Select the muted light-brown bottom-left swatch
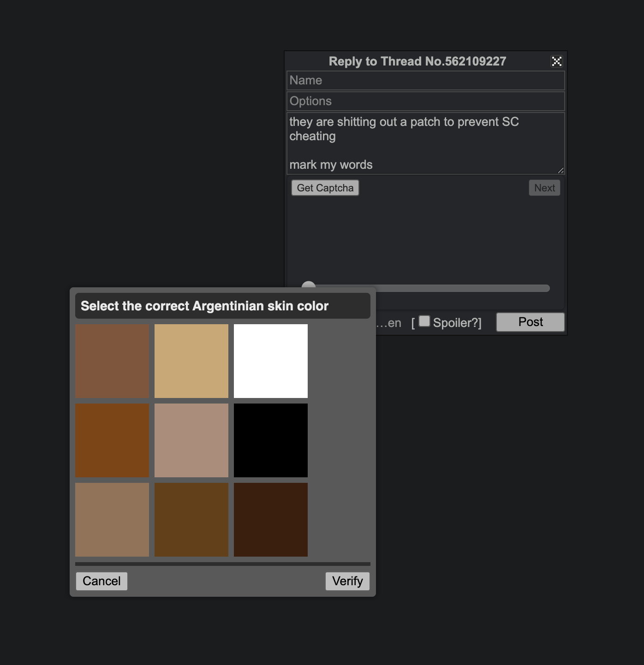 (x=112, y=520)
